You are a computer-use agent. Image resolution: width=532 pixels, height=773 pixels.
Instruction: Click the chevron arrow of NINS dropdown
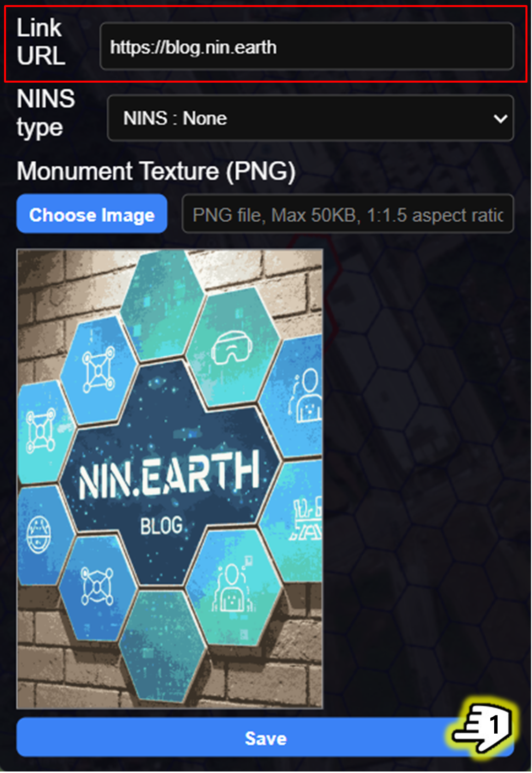point(500,119)
